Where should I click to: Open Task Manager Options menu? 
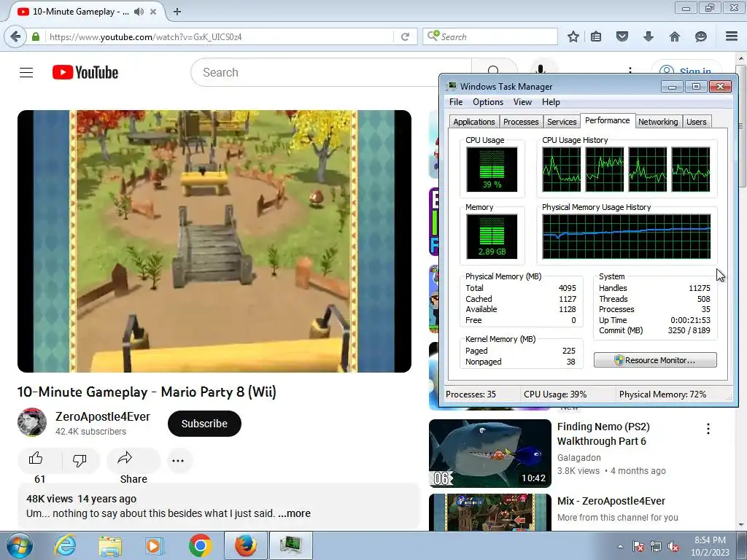tap(488, 102)
